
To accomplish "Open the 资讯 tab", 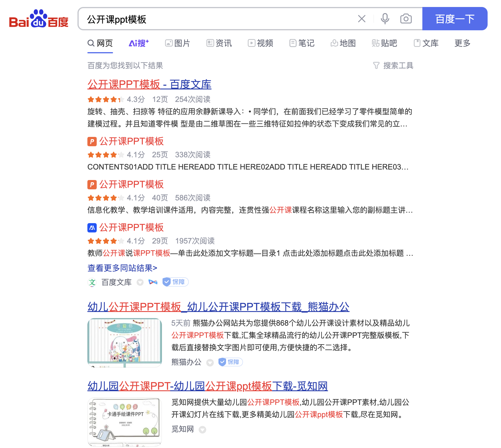I will pyautogui.click(x=219, y=43).
